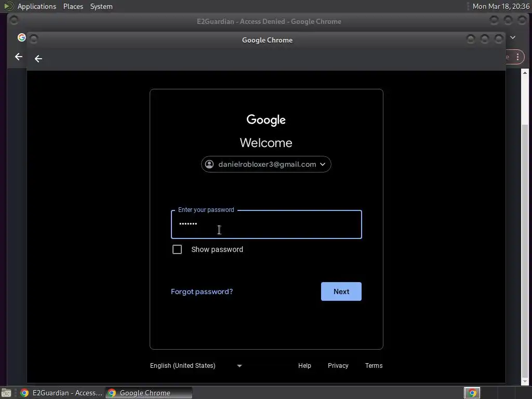Open the window menu button of the E2Guardian window

pyautogui.click(x=14, y=20)
